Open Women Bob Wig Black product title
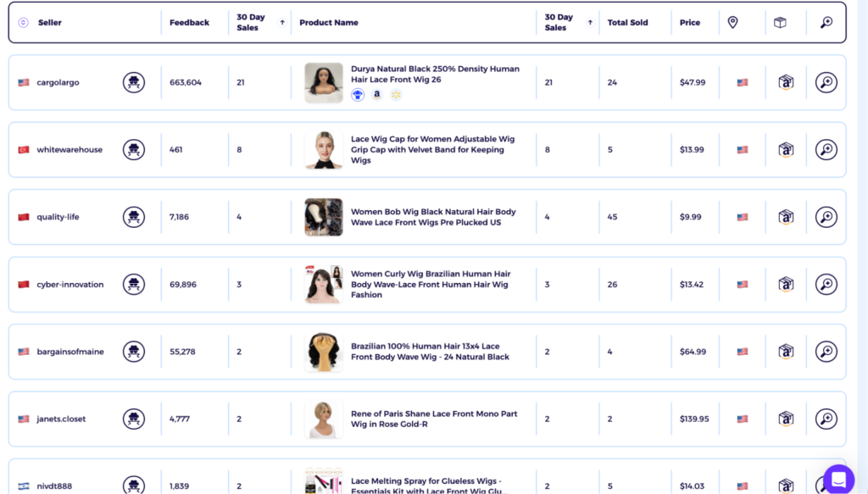Screen dimensions: 868x494 pyautogui.click(x=433, y=217)
